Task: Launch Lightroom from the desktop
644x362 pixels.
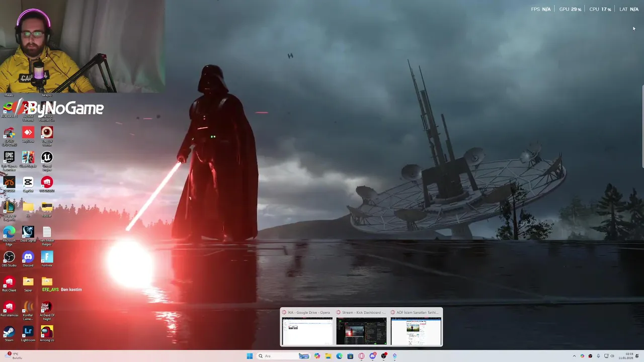Action: click(28, 334)
